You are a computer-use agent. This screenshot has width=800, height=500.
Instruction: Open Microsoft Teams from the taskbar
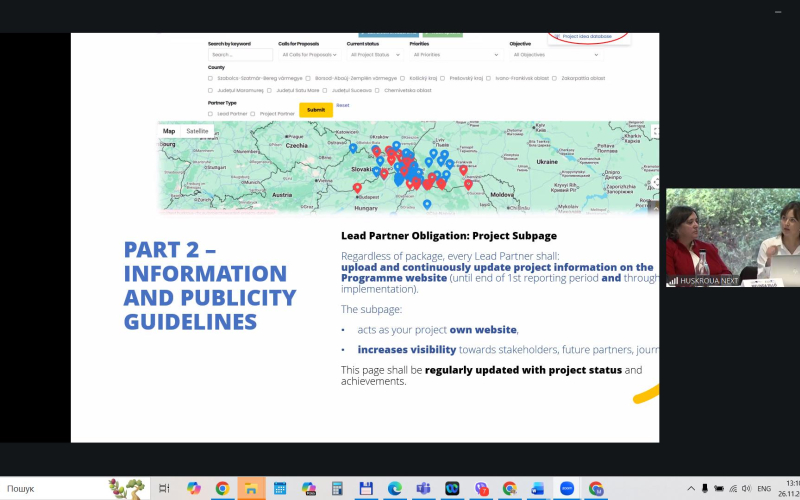[423, 488]
